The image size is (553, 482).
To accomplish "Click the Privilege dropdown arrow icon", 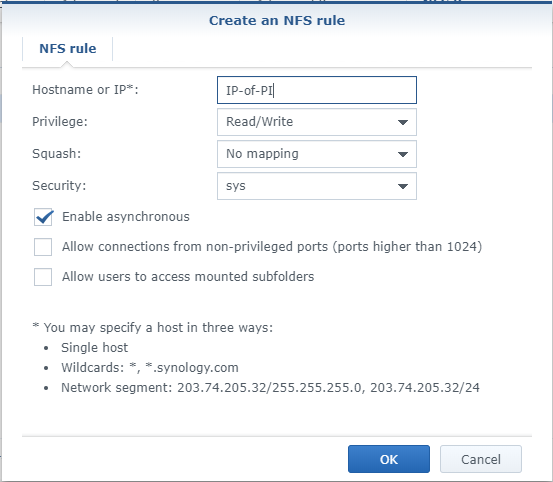I will tap(402, 122).
